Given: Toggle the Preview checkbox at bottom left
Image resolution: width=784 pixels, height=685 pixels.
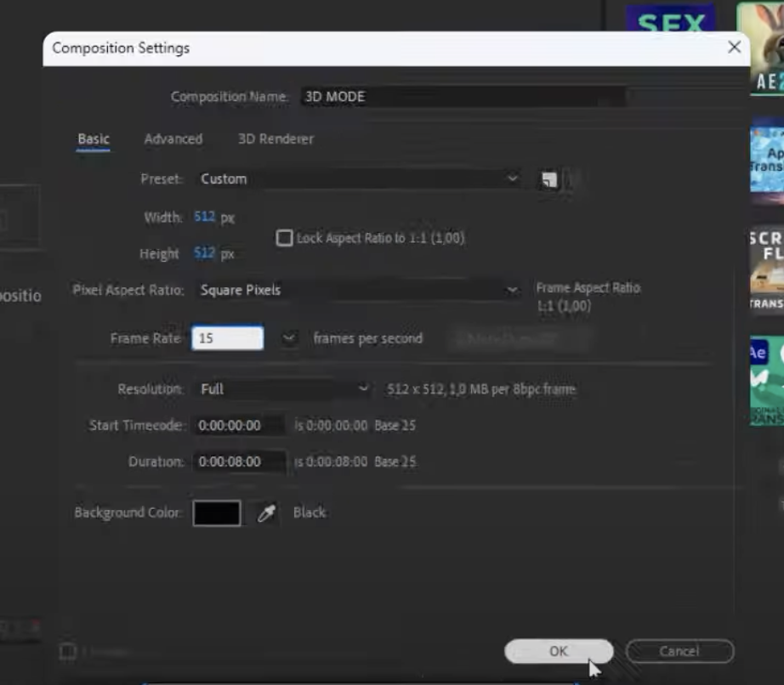Looking at the screenshot, I should click(67, 652).
